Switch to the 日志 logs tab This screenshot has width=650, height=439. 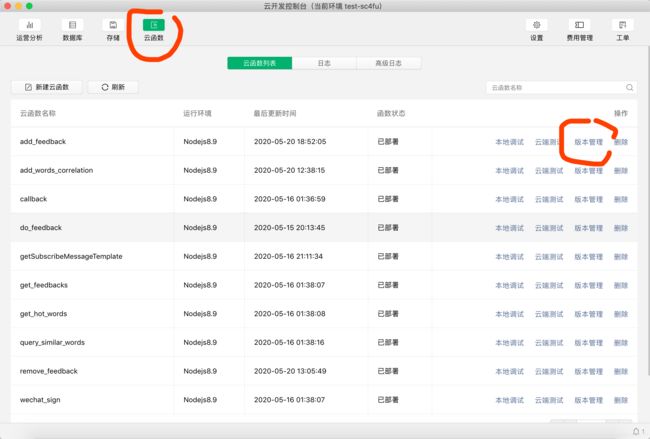click(324, 63)
